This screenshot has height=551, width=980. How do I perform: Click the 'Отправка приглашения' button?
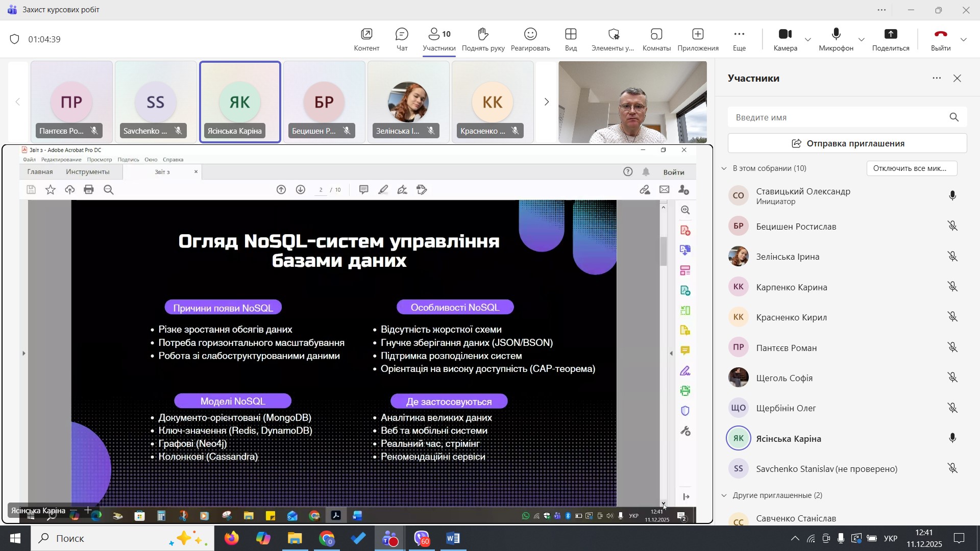pos(847,143)
